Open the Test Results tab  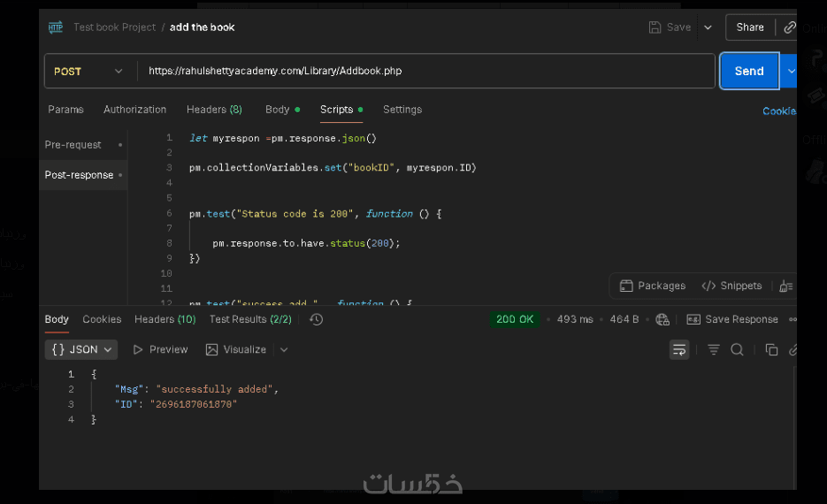pyautogui.click(x=250, y=319)
